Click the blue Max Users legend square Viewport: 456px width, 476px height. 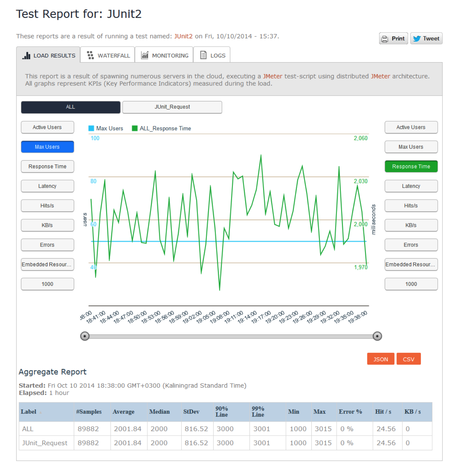pyautogui.click(x=91, y=128)
